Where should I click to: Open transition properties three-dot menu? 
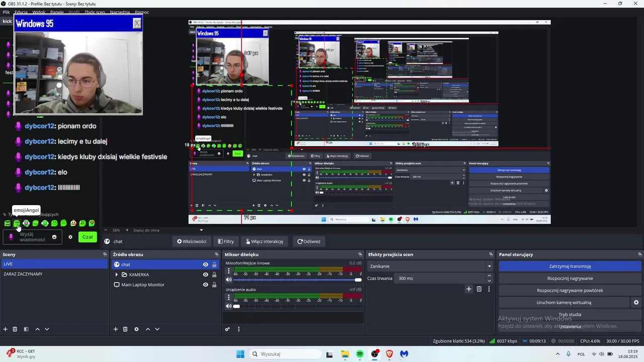pos(489,289)
